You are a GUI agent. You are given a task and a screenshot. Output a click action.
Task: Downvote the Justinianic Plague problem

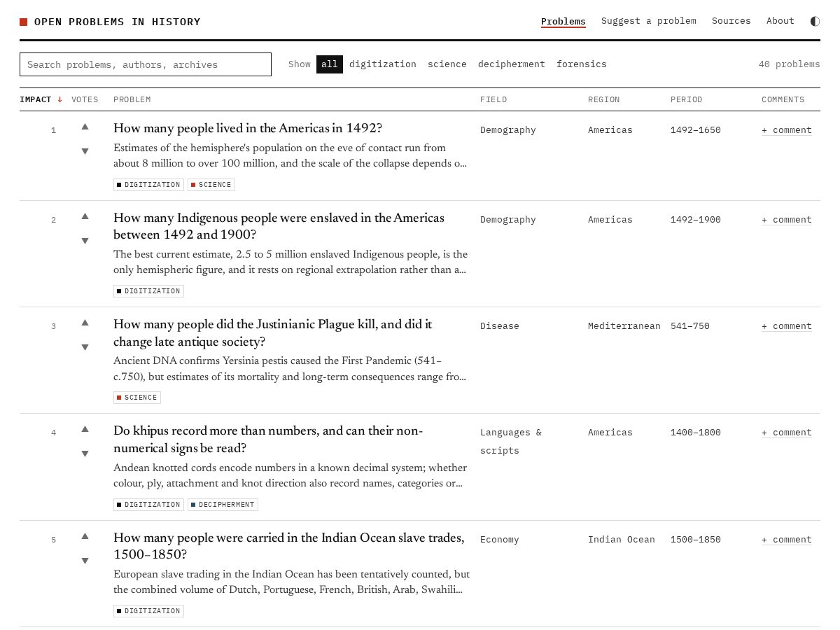click(85, 347)
